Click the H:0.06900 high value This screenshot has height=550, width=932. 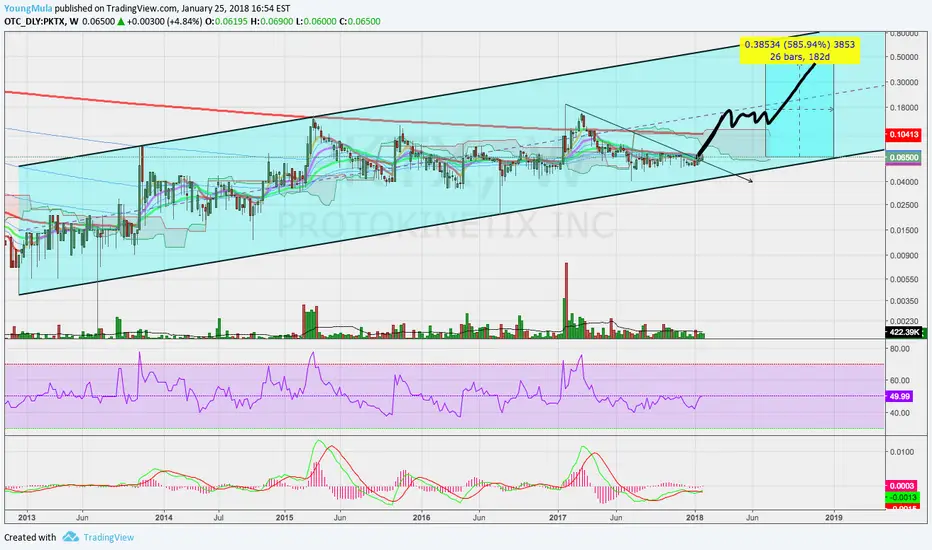[272, 21]
